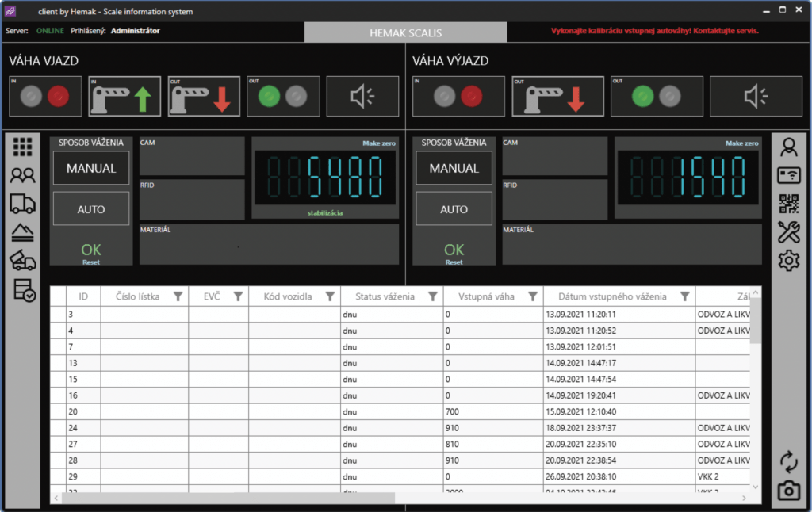The image size is (812, 512).
Task: Open the QR code icon in right sidebar
Action: coord(789,204)
